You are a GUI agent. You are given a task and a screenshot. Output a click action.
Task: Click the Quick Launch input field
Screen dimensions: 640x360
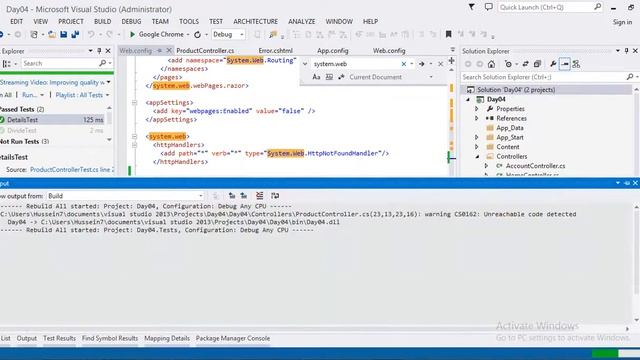pyautogui.click(x=546, y=7)
